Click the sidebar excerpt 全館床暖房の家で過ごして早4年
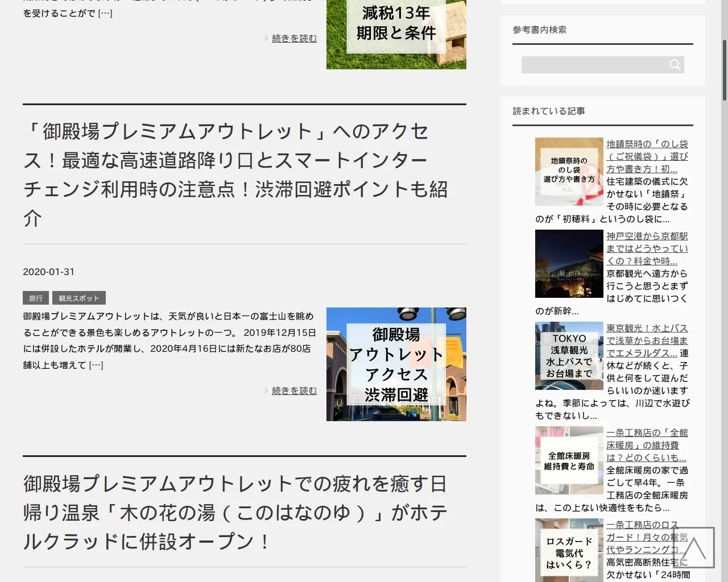The width and height of the screenshot is (728, 582). pyautogui.click(x=612, y=489)
